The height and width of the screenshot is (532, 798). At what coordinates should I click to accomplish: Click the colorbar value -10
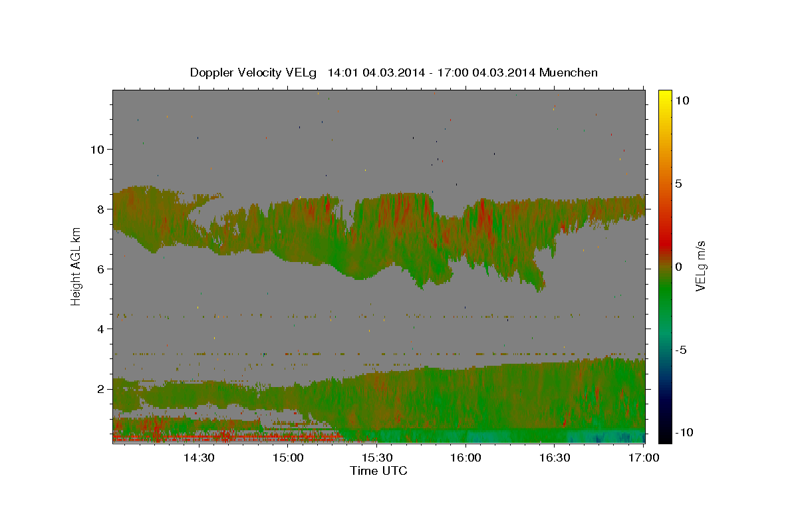coord(684,432)
